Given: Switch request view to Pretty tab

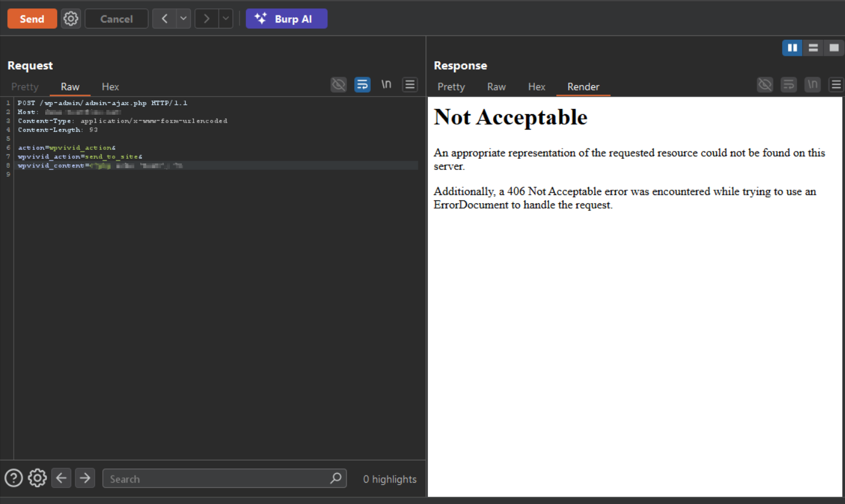Looking at the screenshot, I should (25, 87).
